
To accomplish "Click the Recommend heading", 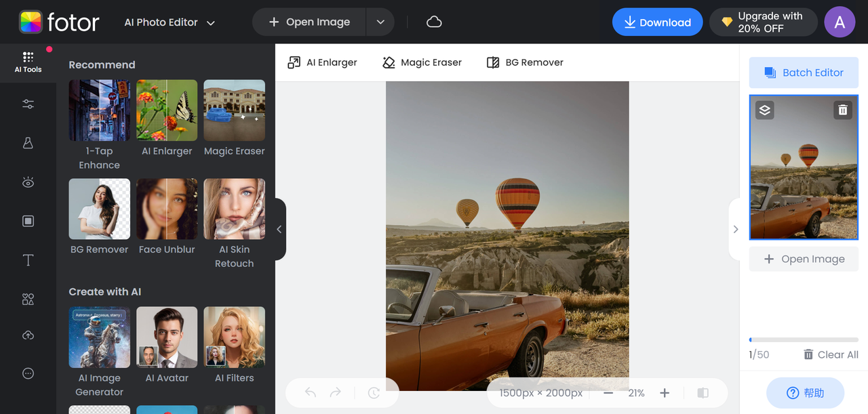I will [x=102, y=64].
